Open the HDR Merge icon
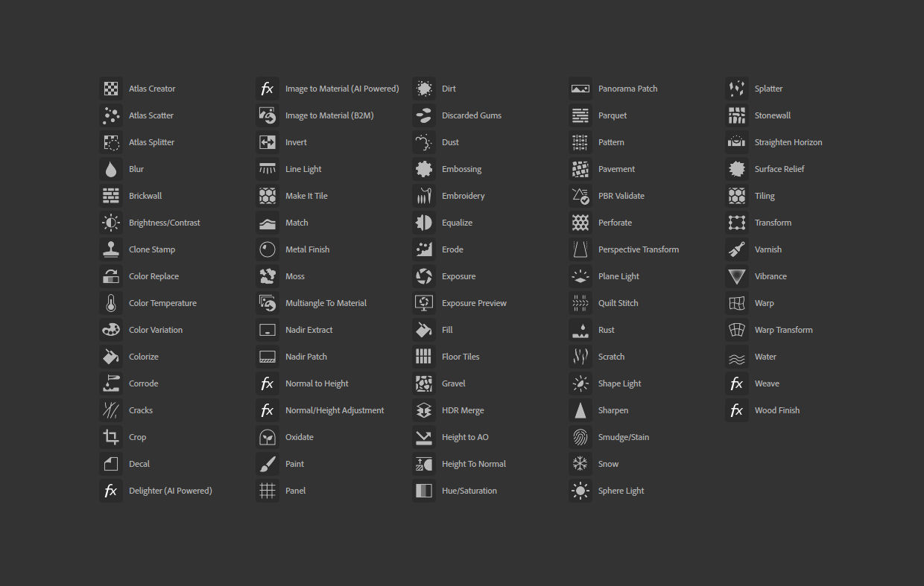 click(x=424, y=410)
